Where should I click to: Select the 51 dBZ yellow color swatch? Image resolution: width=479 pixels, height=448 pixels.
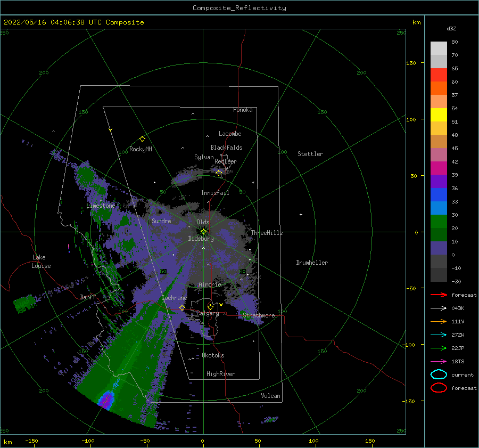point(439,115)
